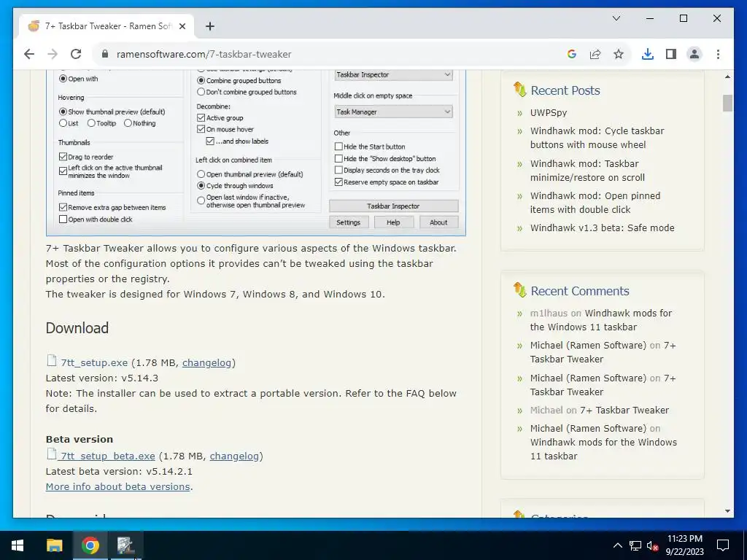The height and width of the screenshot is (560, 747).
Task: Toggle Active group checkbox
Action: click(201, 117)
